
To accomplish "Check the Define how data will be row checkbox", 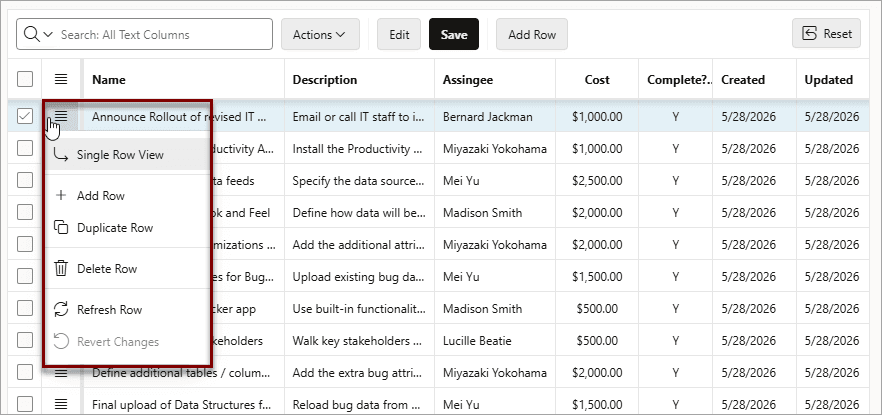I will coord(25,213).
